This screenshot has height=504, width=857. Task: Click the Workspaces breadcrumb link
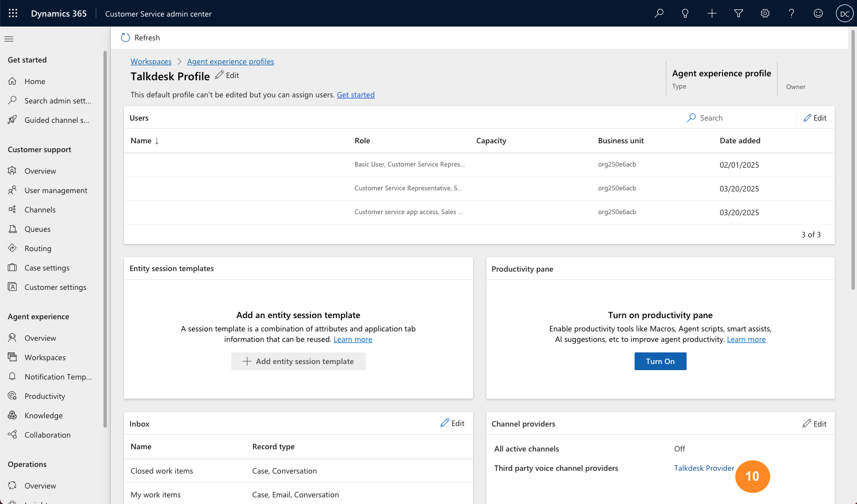(151, 61)
